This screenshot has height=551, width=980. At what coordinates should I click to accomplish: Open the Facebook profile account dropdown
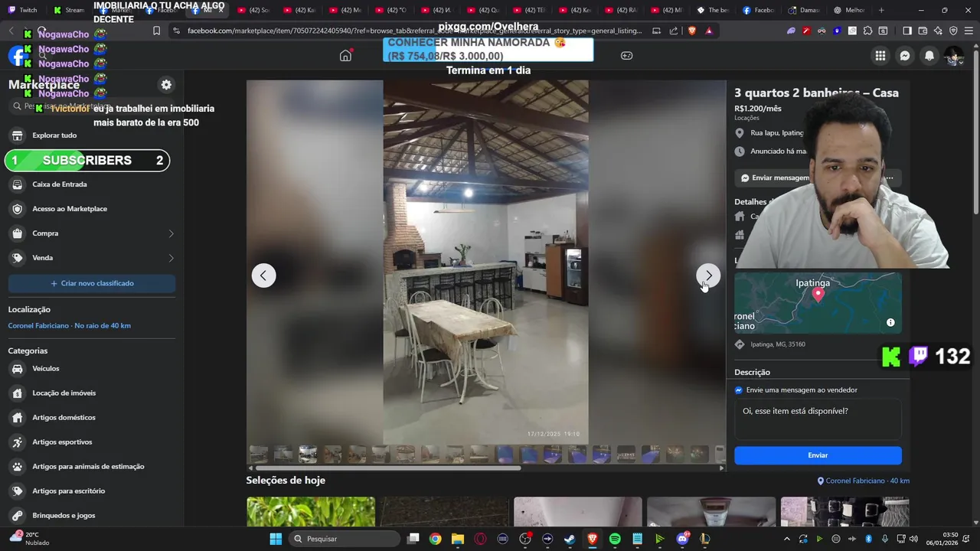[x=954, y=56]
